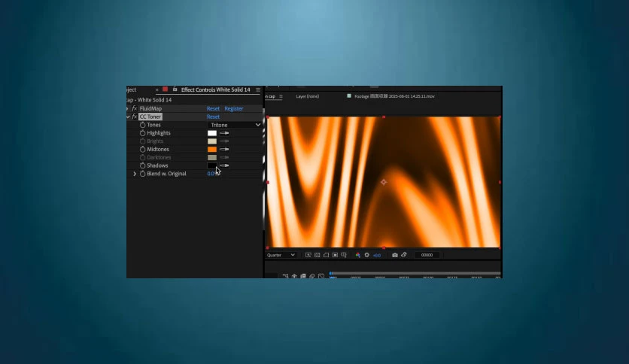This screenshot has width=629, height=364.
Task: Click the show snapshot icon
Action: coord(404,255)
